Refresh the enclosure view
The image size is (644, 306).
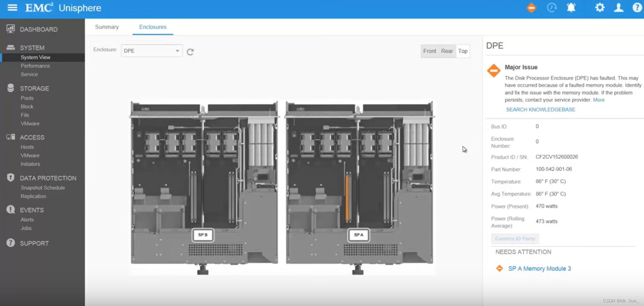click(190, 52)
